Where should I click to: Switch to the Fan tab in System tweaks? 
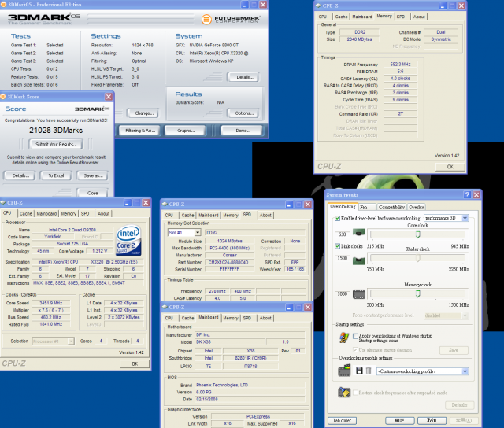[368, 207]
